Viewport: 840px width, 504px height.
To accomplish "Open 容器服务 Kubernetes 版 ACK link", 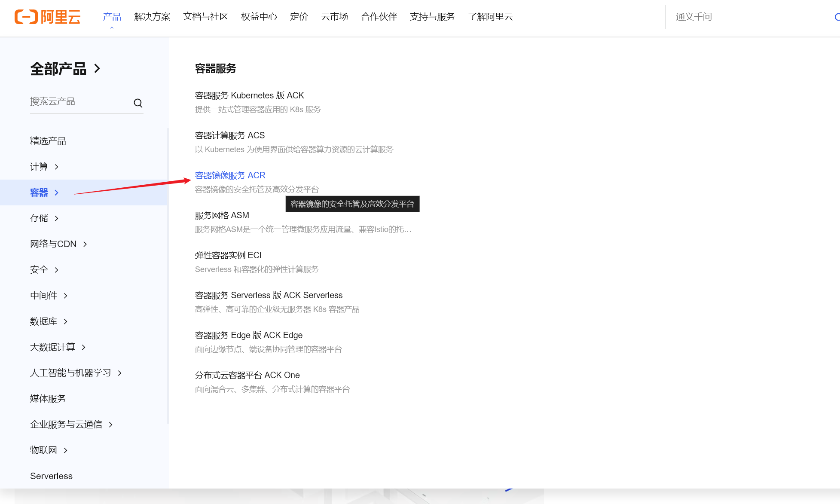I will (x=249, y=95).
